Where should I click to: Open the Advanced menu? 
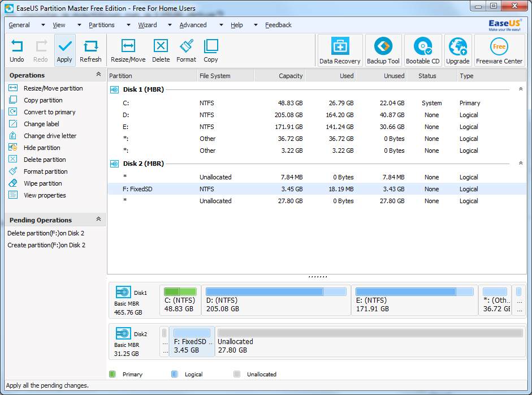[x=193, y=25]
